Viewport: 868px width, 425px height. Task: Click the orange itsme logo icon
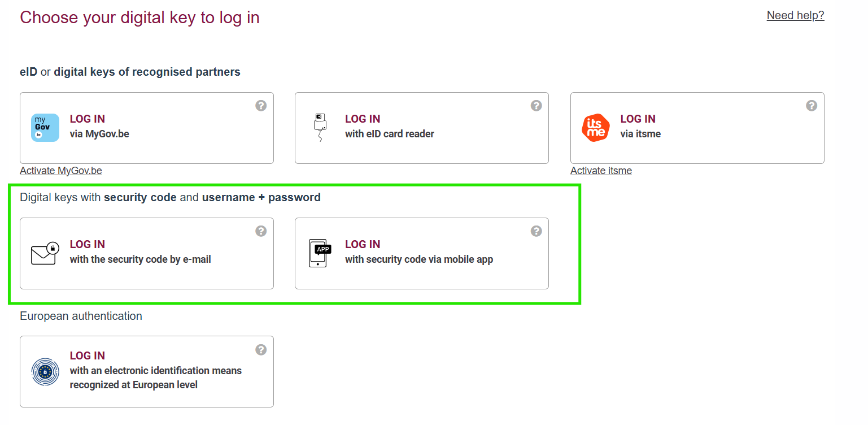coord(596,128)
